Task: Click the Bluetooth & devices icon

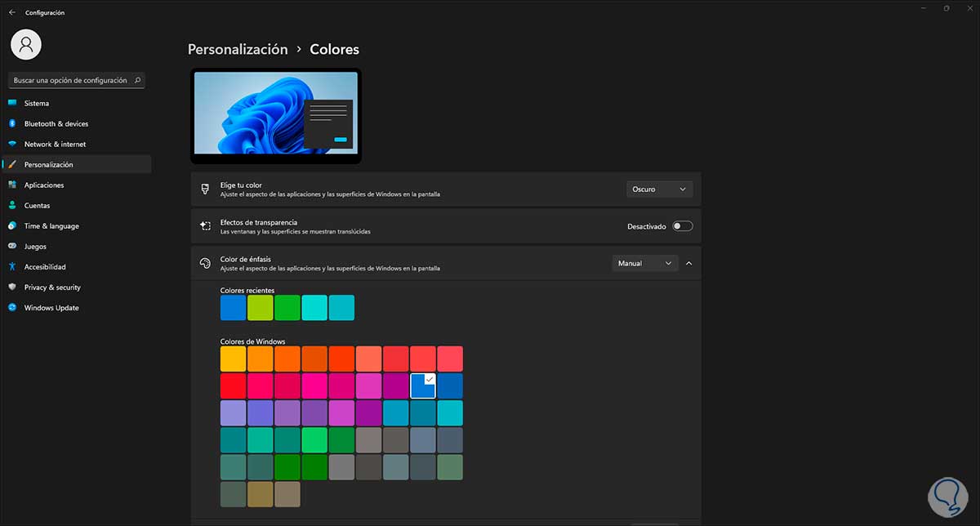Action: [12, 123]
